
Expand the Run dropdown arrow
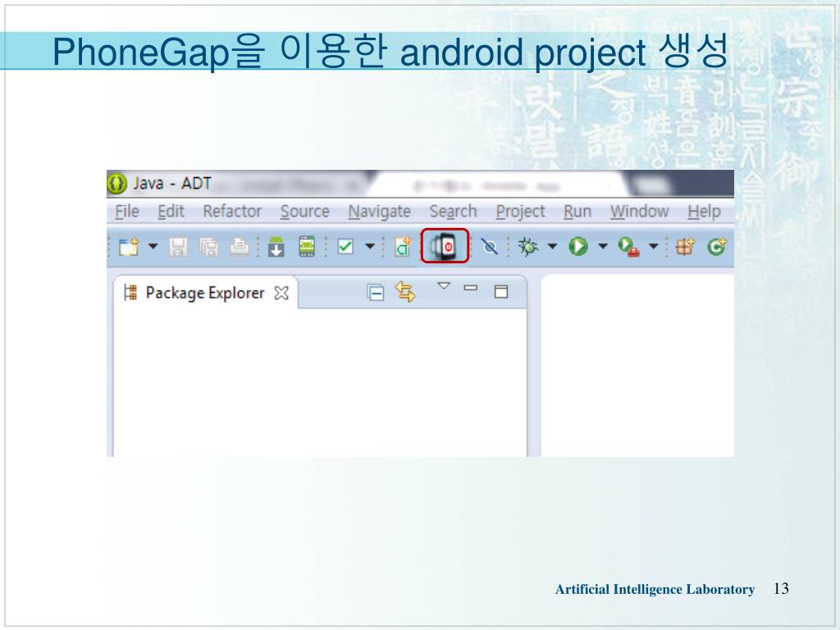603,246
